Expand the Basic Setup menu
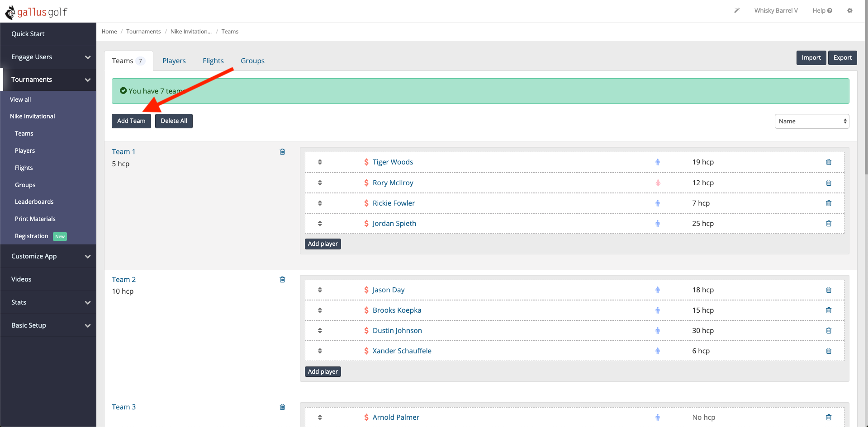 (48, 325)
